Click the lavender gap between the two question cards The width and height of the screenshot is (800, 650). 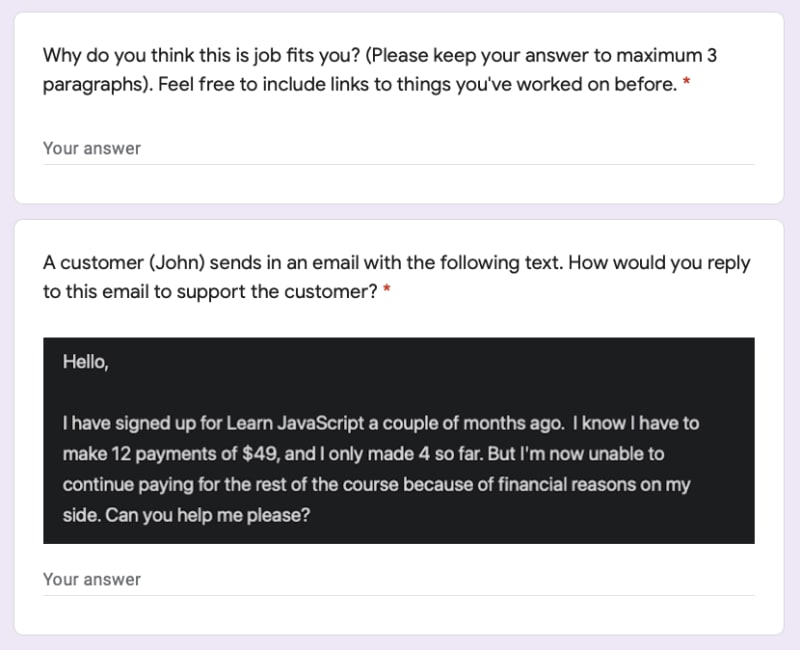tap(398, 212)
